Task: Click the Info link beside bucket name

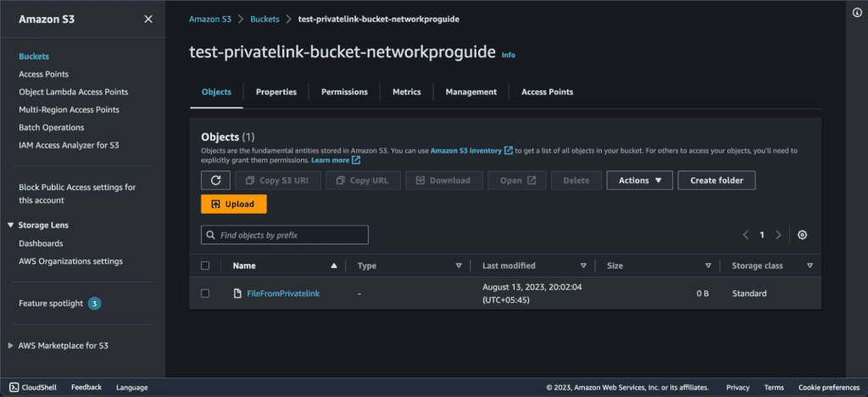Action: [509, 55]
